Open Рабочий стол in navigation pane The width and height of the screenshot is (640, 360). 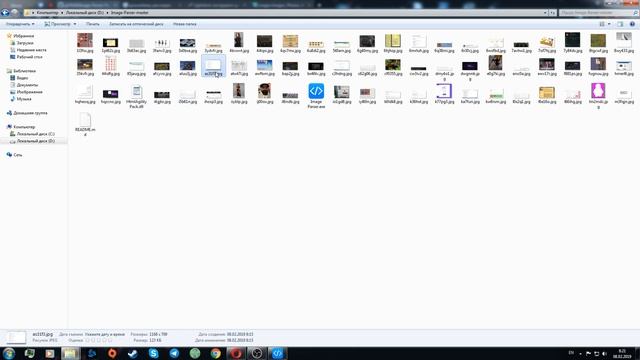click(x=29, y=57)
